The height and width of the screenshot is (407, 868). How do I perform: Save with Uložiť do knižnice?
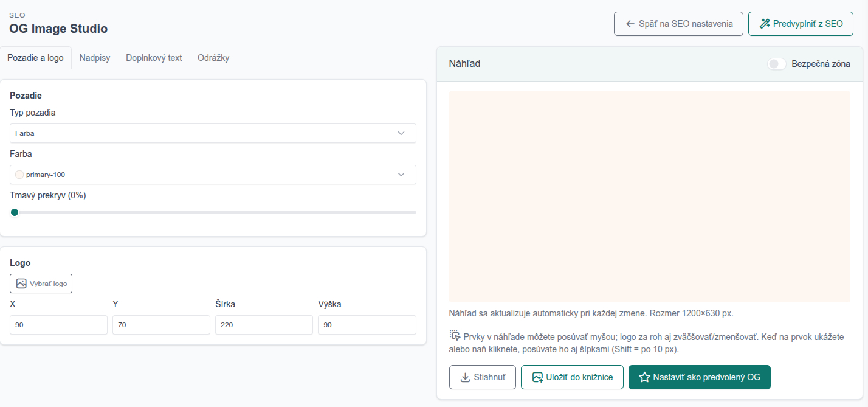point(572,377)
